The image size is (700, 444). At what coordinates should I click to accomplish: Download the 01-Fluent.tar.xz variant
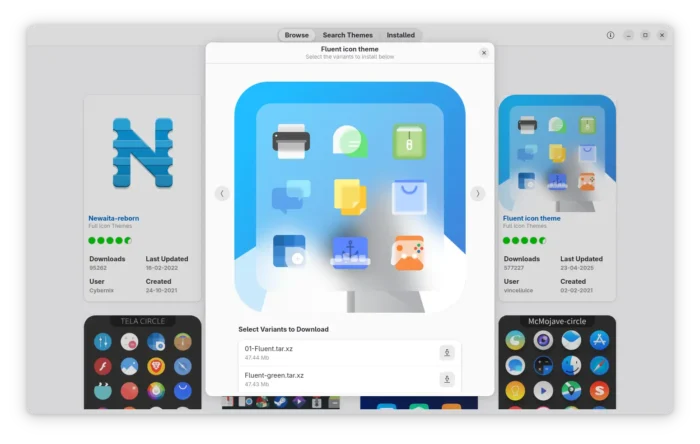point(447,353)
